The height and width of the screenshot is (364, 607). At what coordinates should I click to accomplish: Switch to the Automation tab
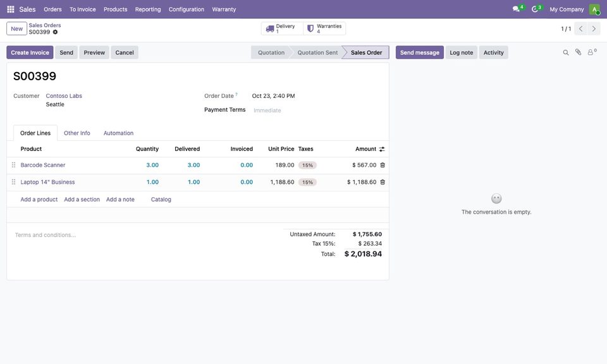click(118, 133)
